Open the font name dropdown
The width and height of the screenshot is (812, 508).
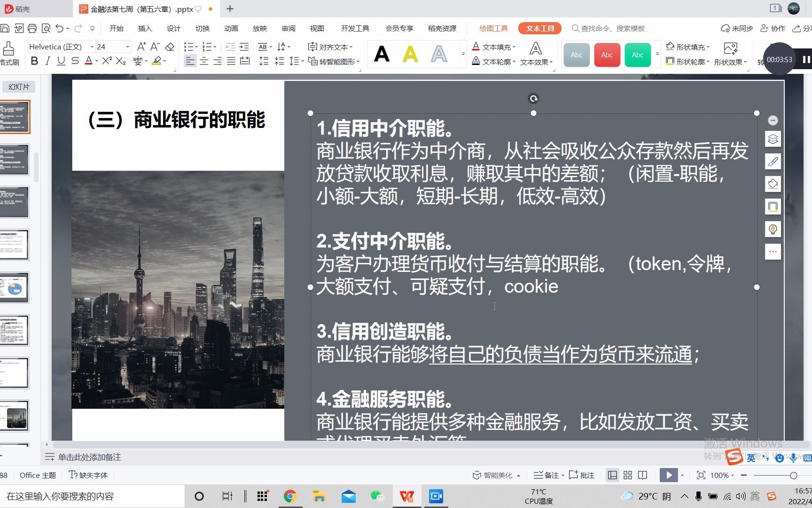pos(92,47)
